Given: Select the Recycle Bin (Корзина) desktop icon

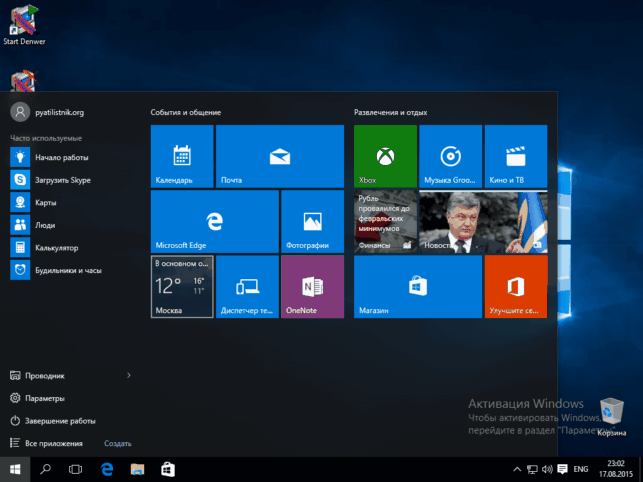Looking at the screenshot, I should [611, 417].
